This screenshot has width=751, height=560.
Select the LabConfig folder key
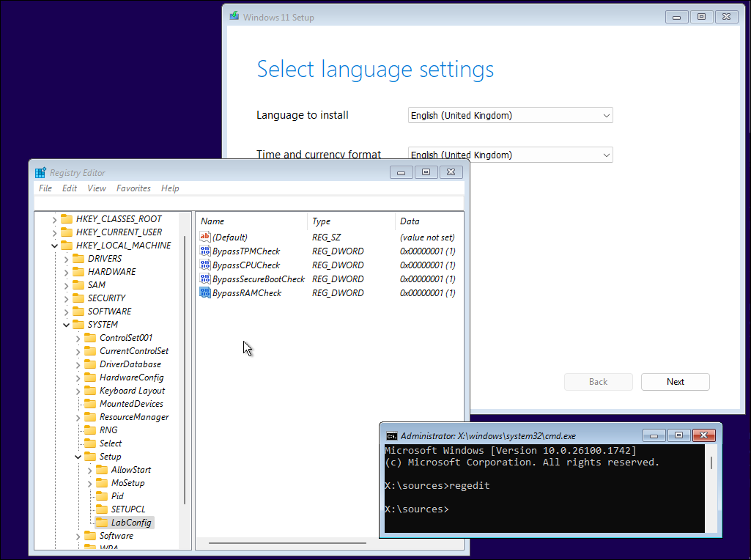(x=130, y=523)
